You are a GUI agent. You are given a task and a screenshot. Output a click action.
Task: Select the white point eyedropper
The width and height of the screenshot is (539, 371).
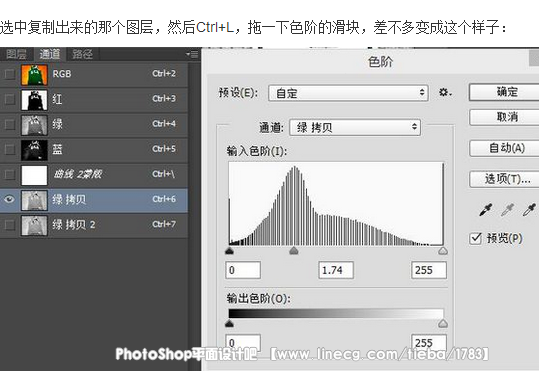pos(529,209)
